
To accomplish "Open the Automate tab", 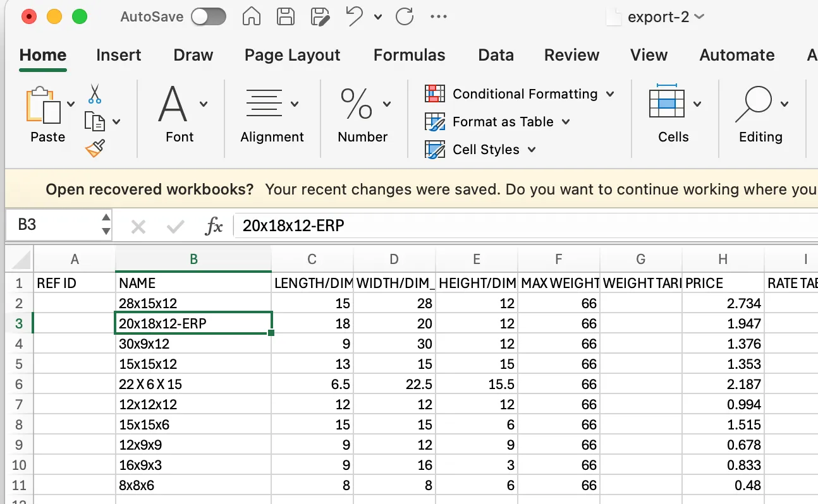I will [737, 55].
